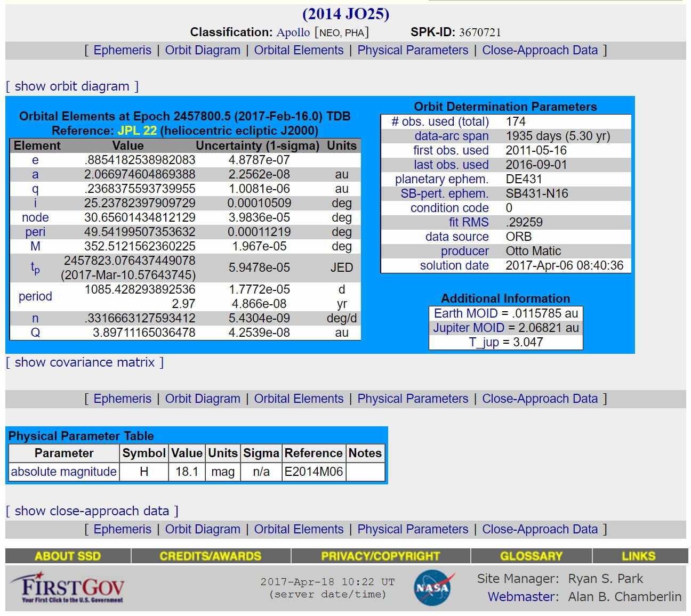Click the CREDITS/AWARDS footer button
Image resolution: width=691 pixels, height=616 pixels.
point(211,556)
